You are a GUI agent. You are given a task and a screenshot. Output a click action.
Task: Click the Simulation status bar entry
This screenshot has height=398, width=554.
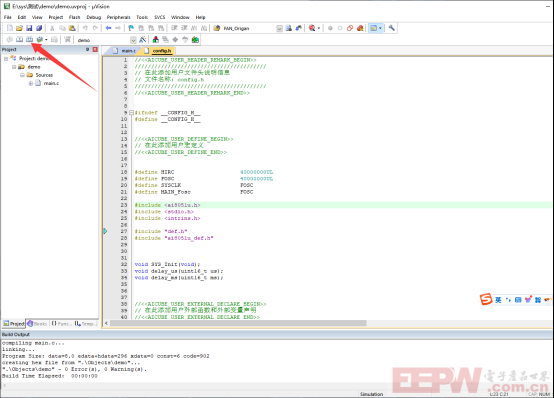(371, 394)
